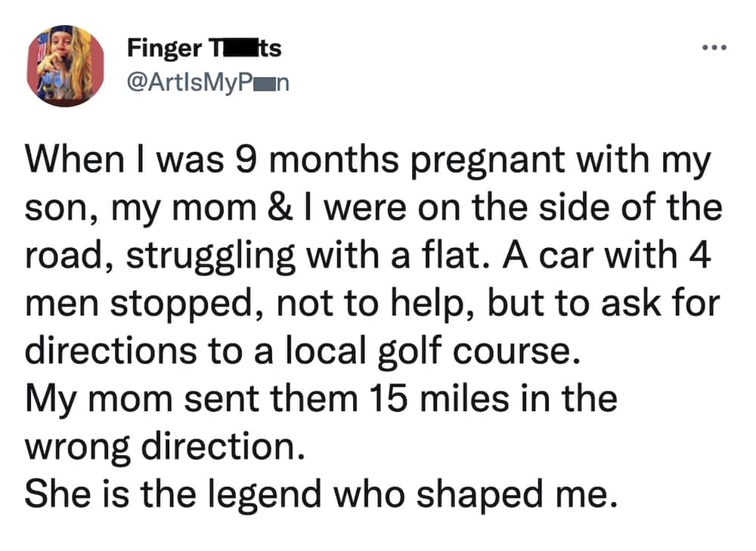The image size is (756, 551).
Task: Click the words "shaped me" ending the tweet
Action: (x=516, y=495)
